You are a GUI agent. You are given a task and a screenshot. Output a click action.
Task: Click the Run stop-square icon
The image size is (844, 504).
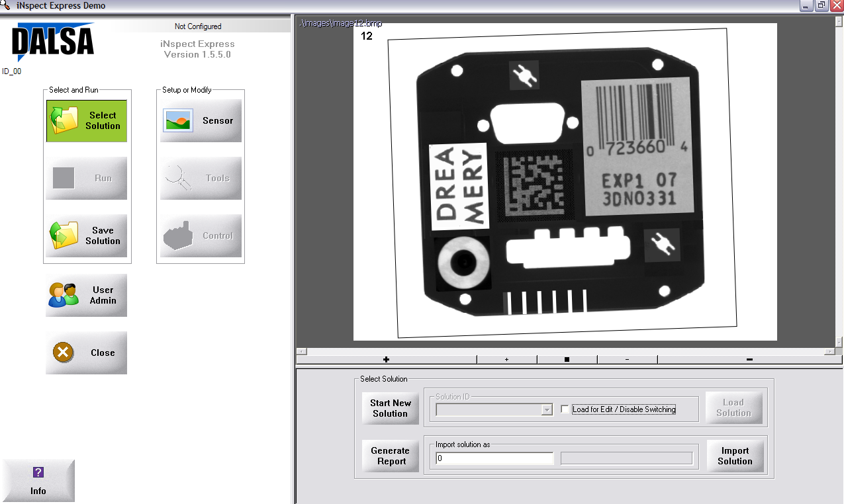click(64, 178)
